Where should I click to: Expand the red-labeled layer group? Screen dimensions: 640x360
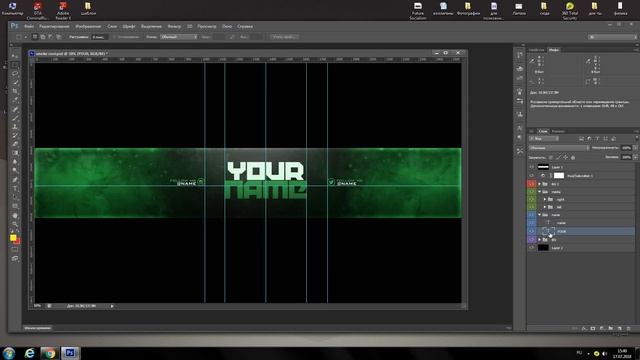tap(540, 184)
